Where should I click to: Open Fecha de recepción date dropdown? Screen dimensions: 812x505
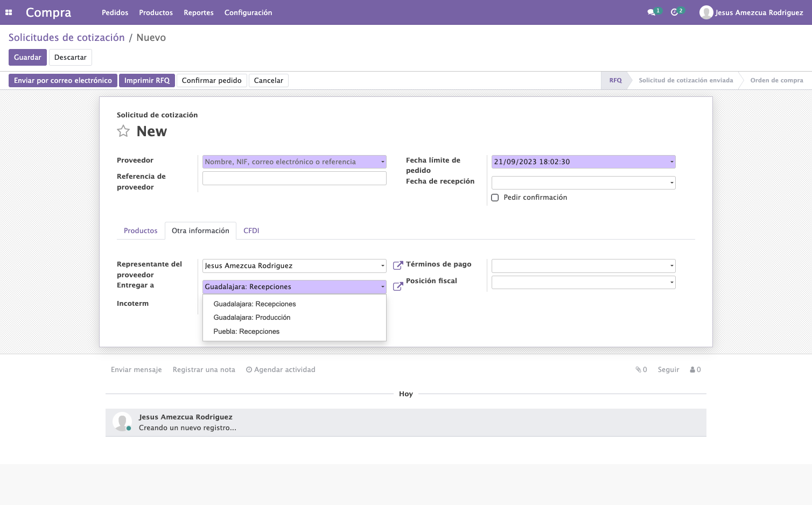584,183
